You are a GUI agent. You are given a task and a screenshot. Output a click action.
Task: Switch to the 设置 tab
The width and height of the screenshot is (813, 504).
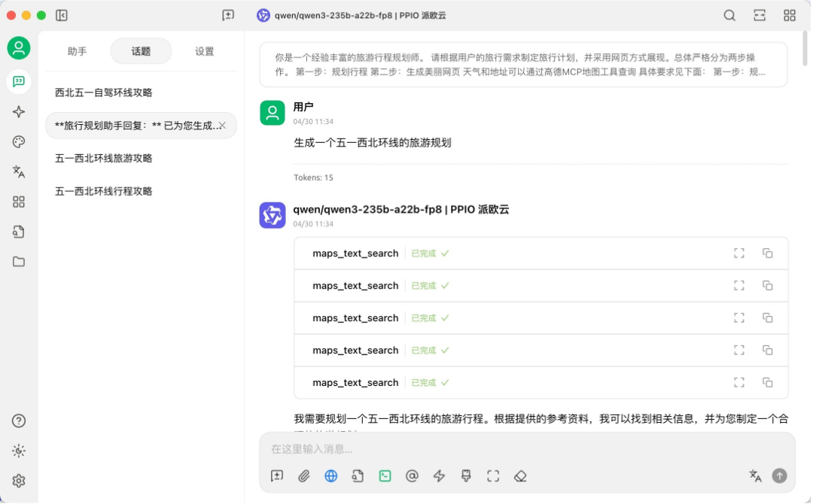(204, 51)
